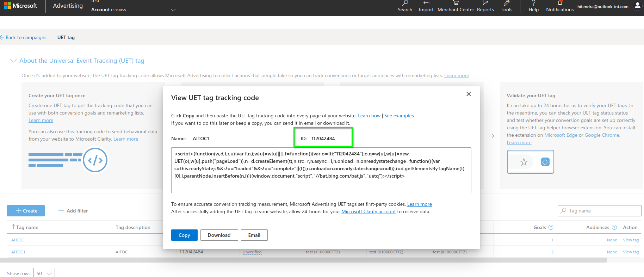Click Learn more after remarketing lists text

457,75
